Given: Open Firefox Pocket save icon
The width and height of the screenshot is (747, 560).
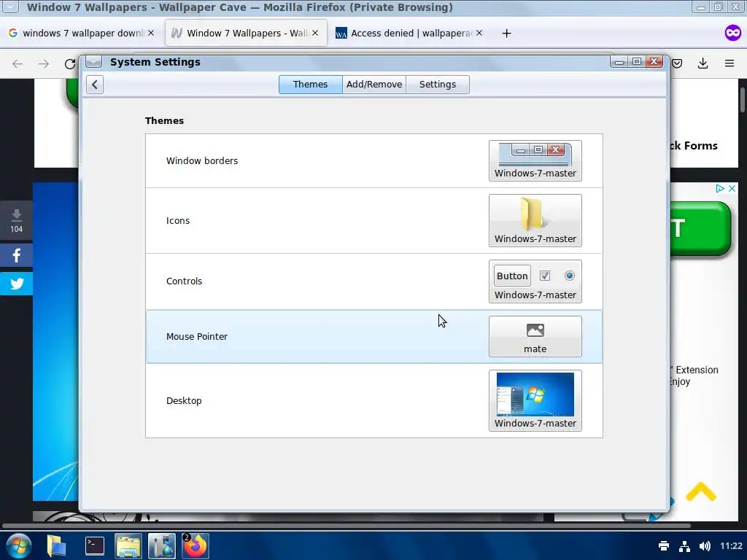Looking at the screenshot, I should (x=677, y=63).
